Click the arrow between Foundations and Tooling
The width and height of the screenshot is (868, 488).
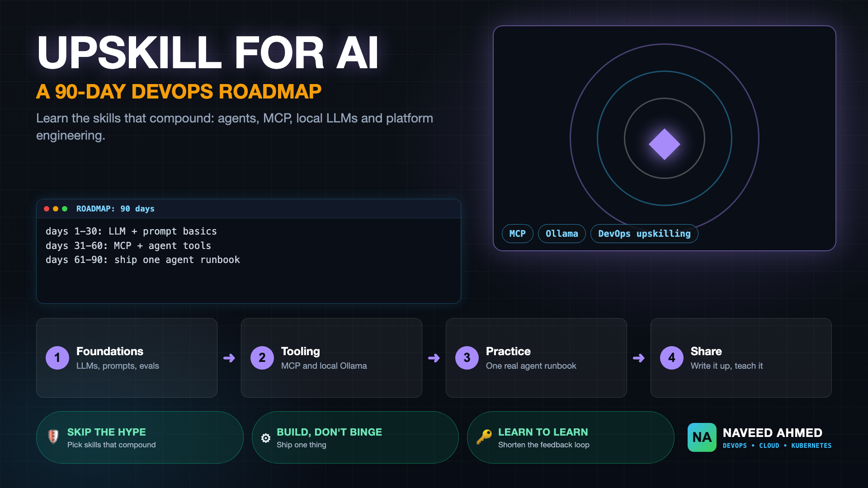(x=229, y=358)
